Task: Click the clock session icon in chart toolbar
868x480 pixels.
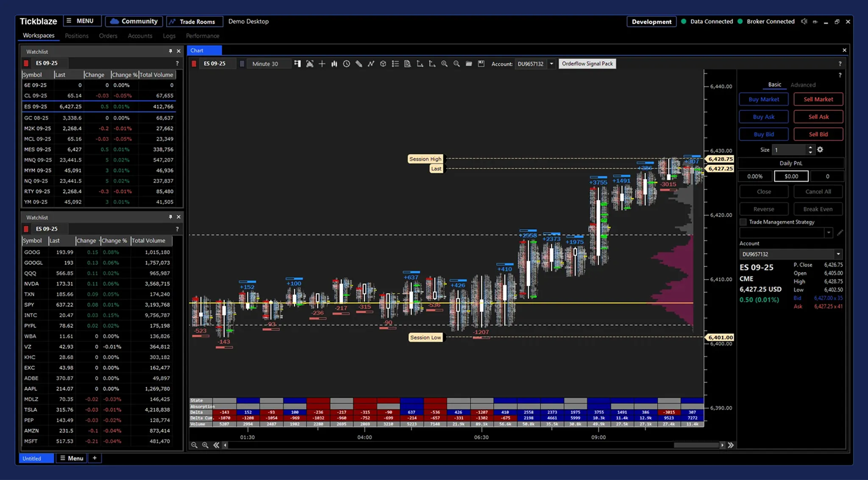Action: click(x=347, y=64)
